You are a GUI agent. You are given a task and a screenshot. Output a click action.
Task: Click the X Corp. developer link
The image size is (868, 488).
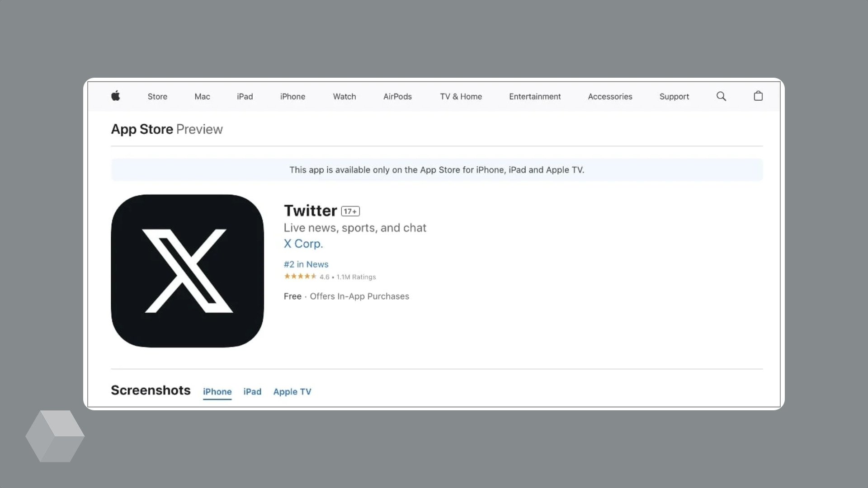303,243
